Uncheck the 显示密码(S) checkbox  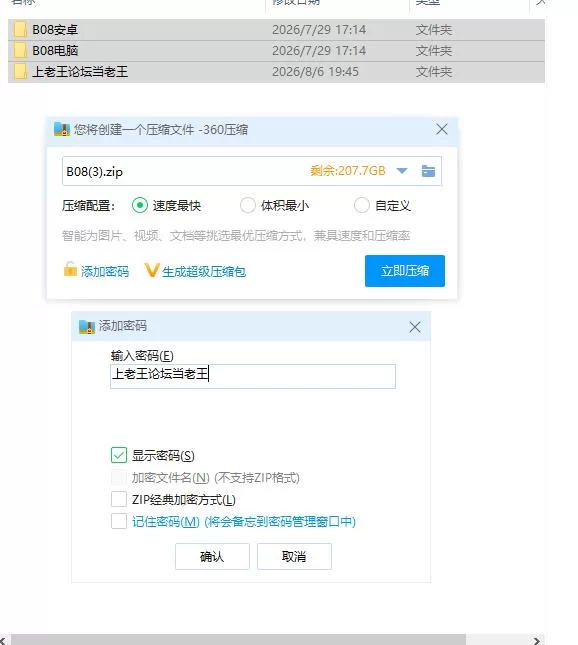(x=119, y=455)
